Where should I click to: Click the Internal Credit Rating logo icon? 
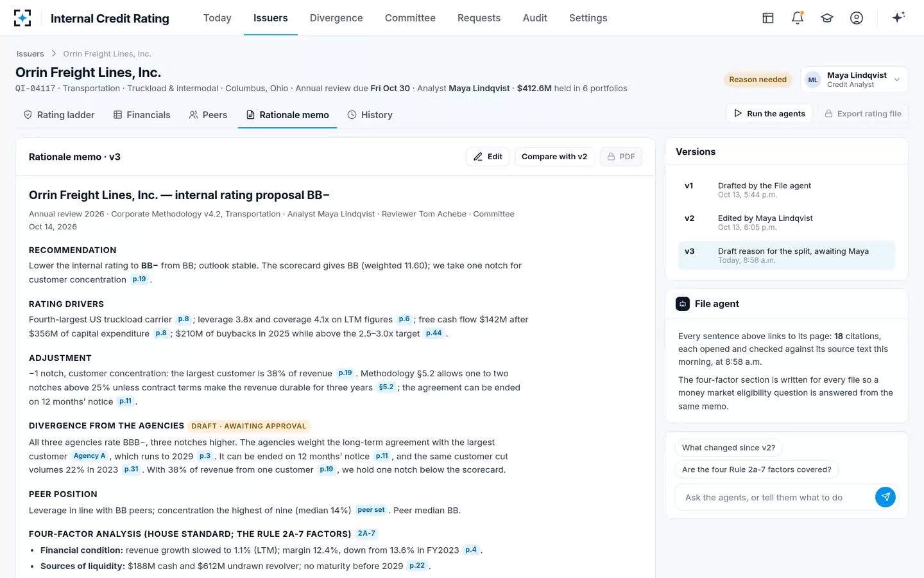pos(22,18)
